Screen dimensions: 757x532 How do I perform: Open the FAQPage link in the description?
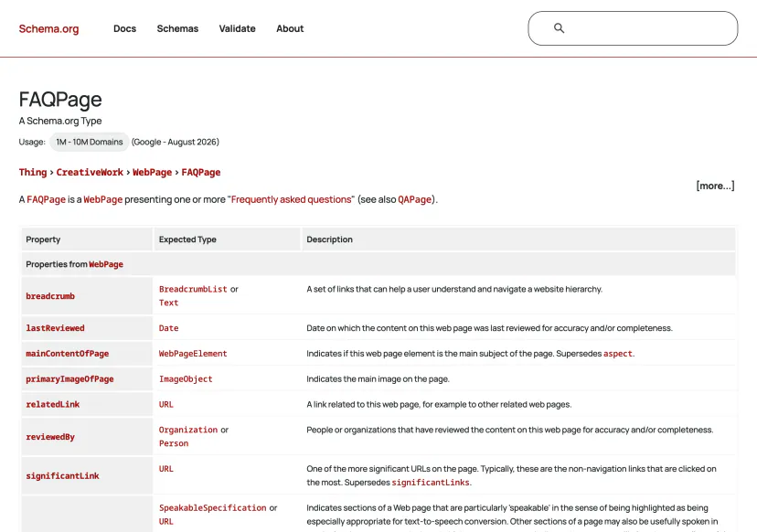(x=46, y=199)
